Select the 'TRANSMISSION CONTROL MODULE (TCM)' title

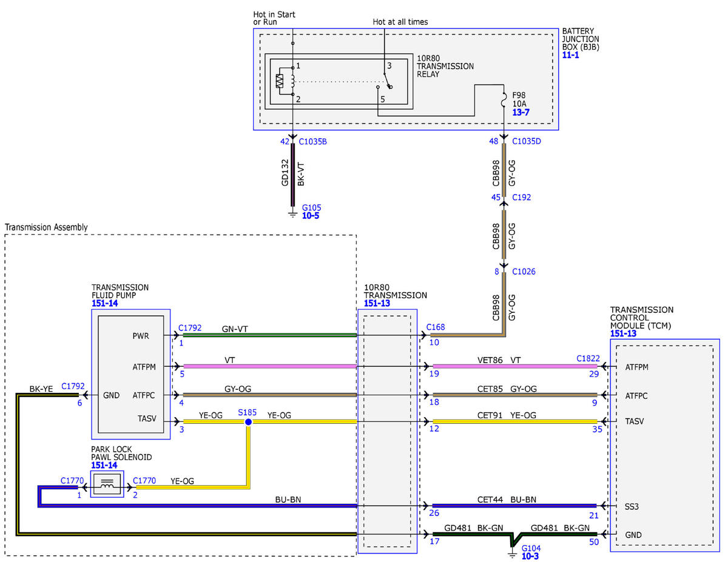click(642, 318)
